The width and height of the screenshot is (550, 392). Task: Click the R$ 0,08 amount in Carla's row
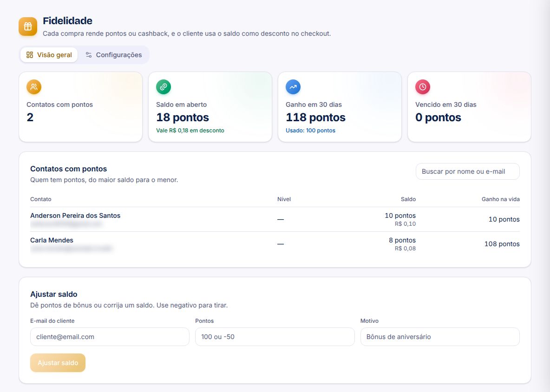405,248
